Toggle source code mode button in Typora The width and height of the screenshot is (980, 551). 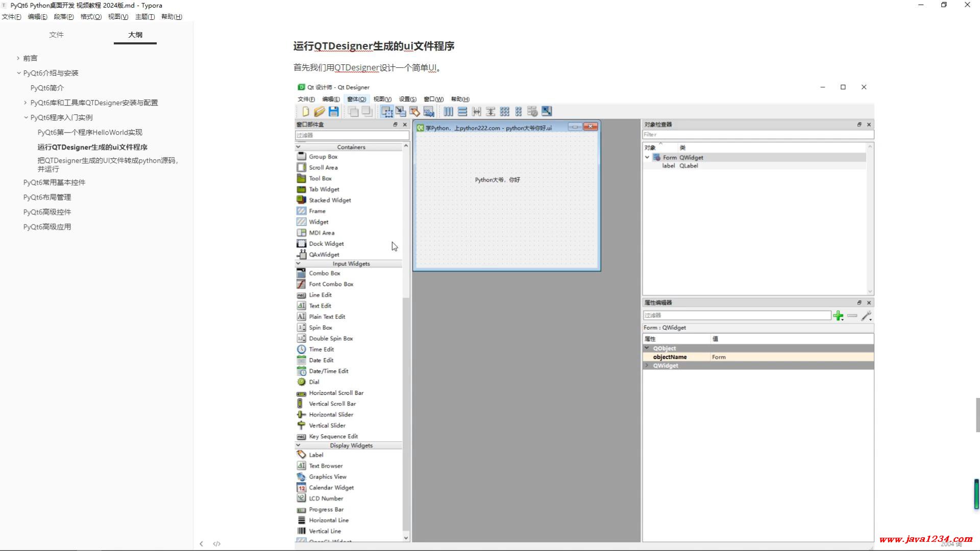[x=216, y=544]
